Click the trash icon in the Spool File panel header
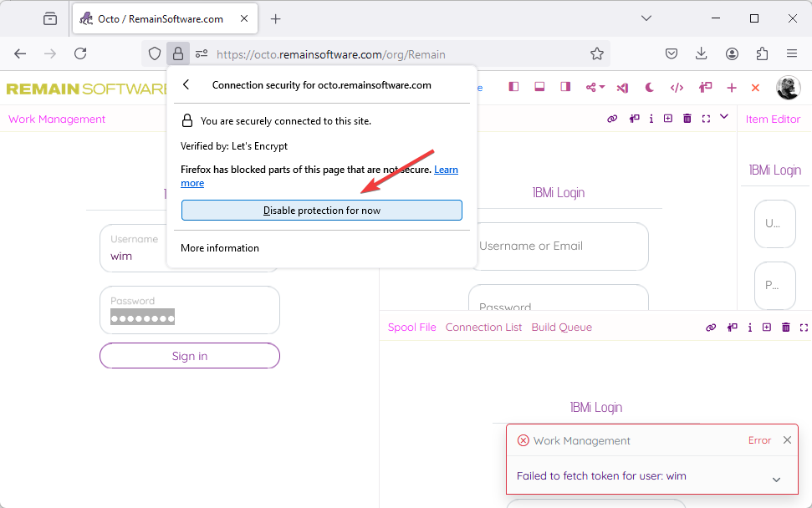The image size is (812, 508). 786,328
